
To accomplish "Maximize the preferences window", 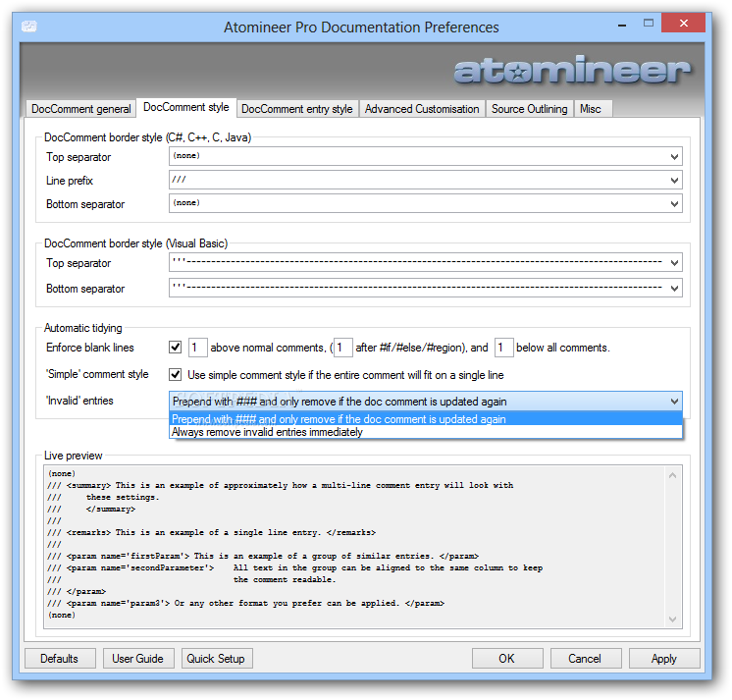I will pos(649,24).
